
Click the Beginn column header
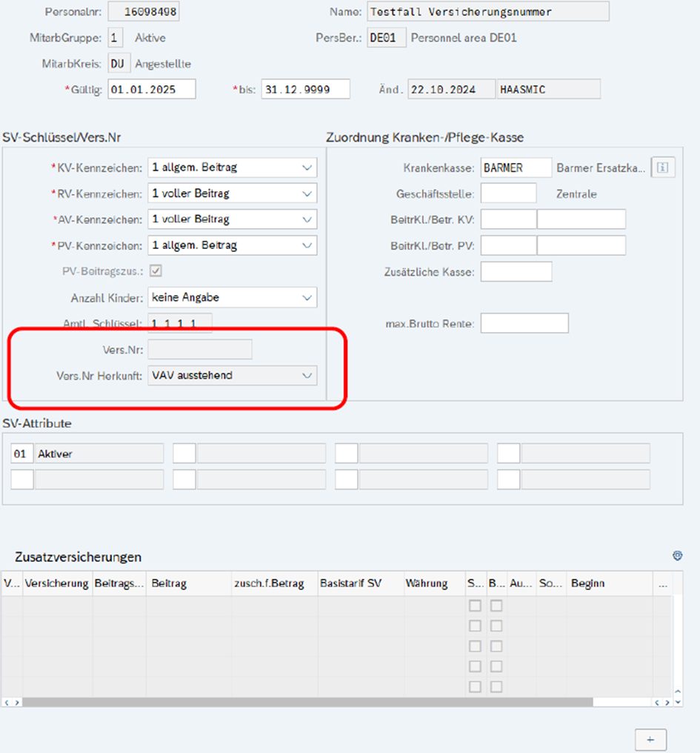pos(588,583)
